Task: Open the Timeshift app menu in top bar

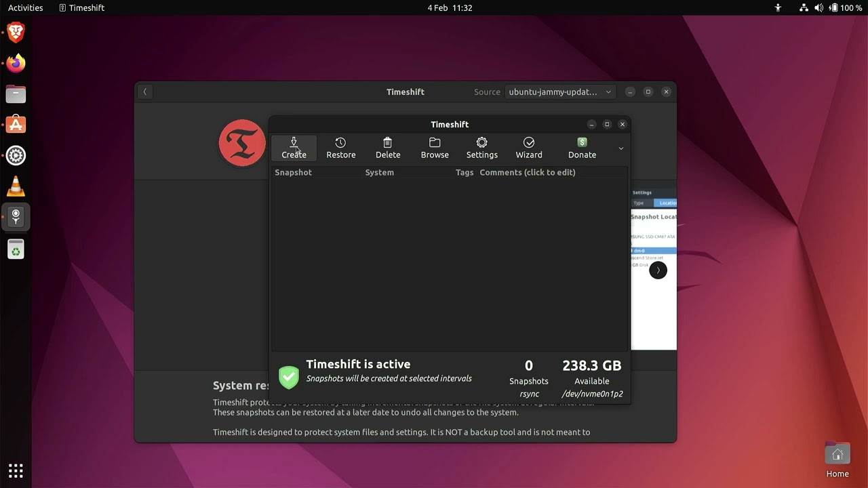Action: [x=81, y=7]
